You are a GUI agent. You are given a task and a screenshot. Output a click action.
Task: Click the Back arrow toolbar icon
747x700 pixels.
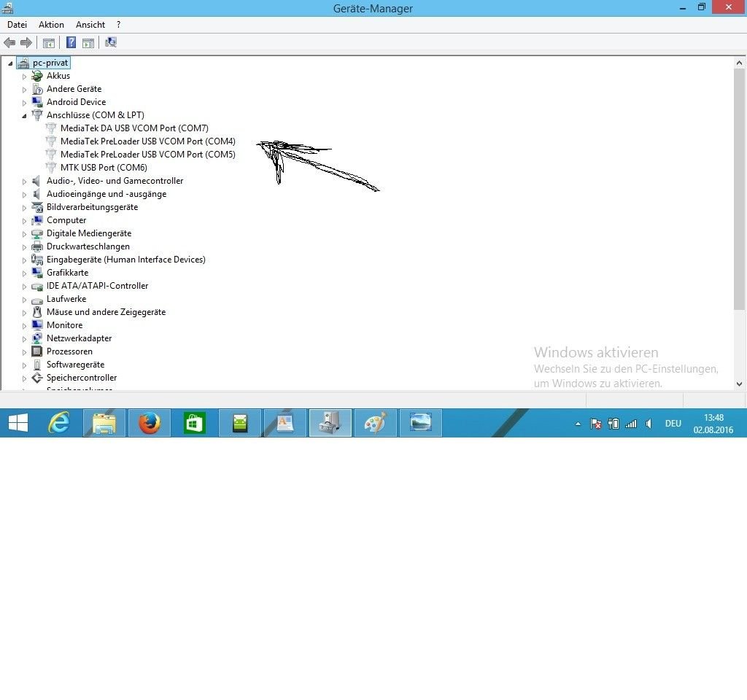(x=9, y=43)
